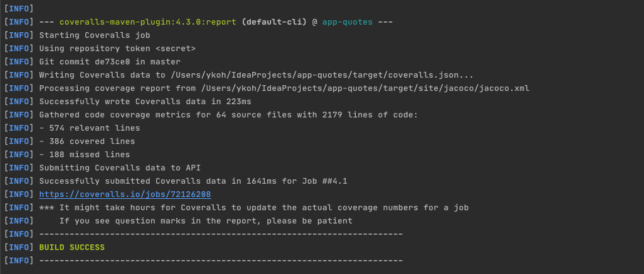Click the "It might take hours" notice
This screenshot has height=274, width=644.
pos(264,208)
